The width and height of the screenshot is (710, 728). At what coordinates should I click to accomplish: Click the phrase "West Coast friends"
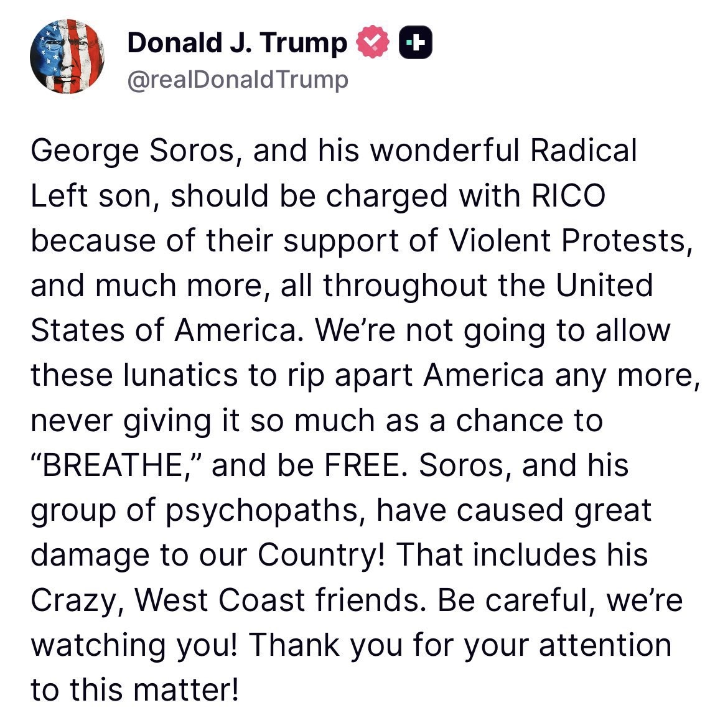[x=279, y=600]
